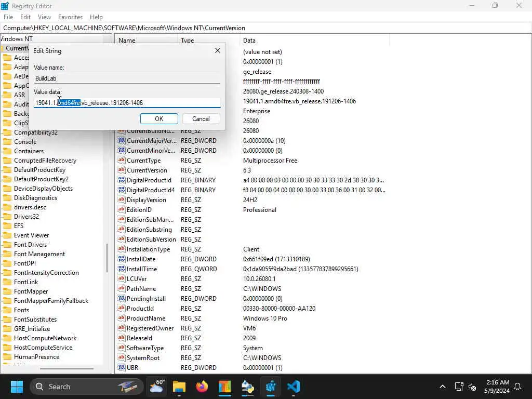
Task: Click the EditionSubstring string icon
Action: 122,229
